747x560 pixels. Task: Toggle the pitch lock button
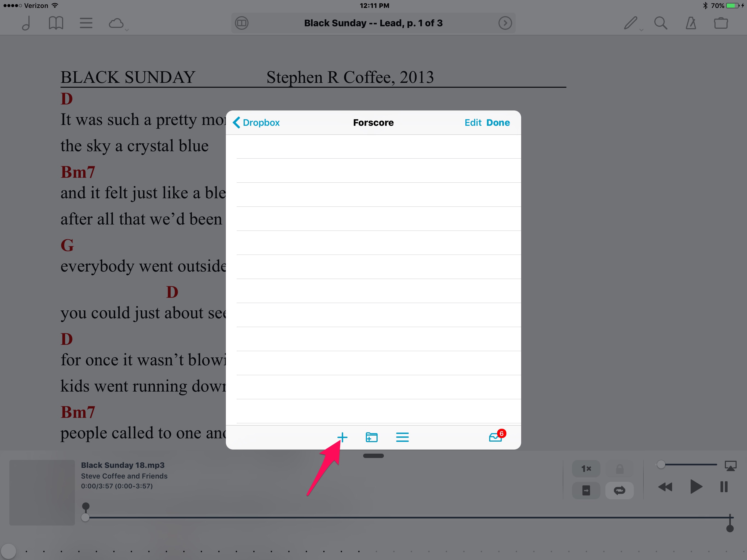click(619, 469)
